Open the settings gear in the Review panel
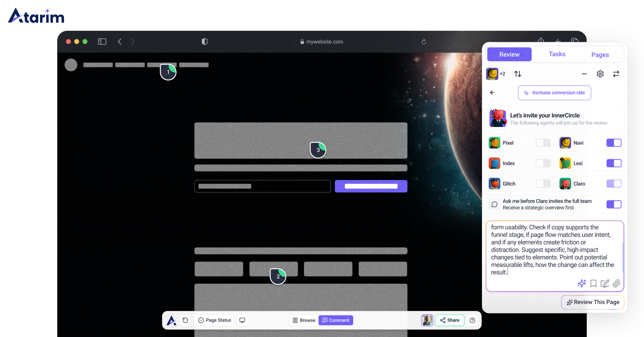 point(600,74)
